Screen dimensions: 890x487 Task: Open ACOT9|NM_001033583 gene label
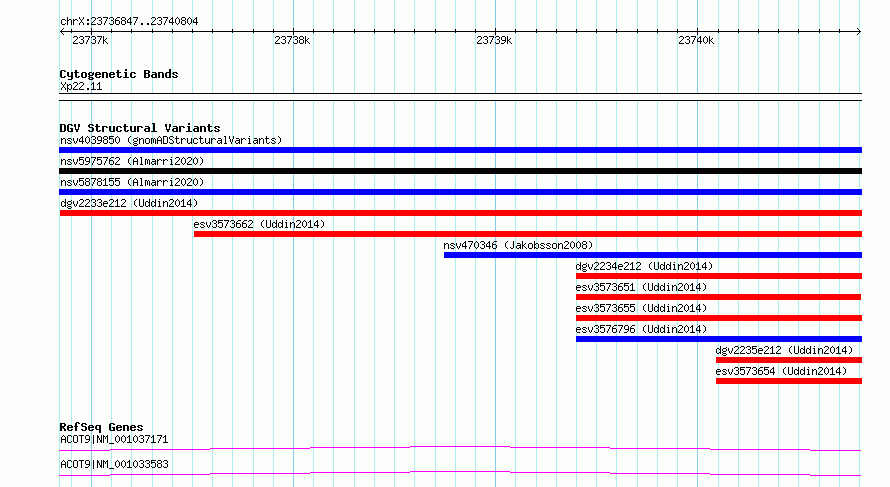point(114,464)
